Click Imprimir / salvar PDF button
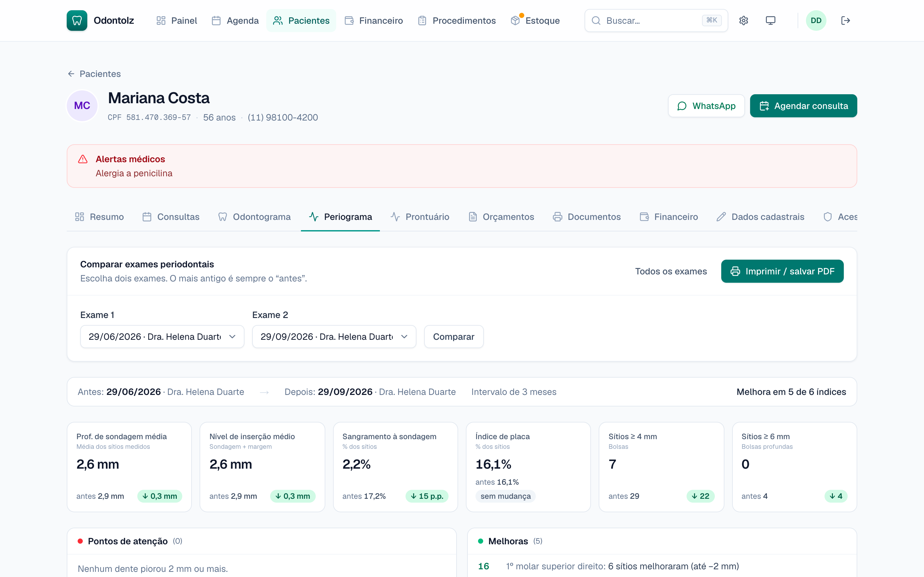The width and height of the screenshot is (924, 577). pos(782,271)
